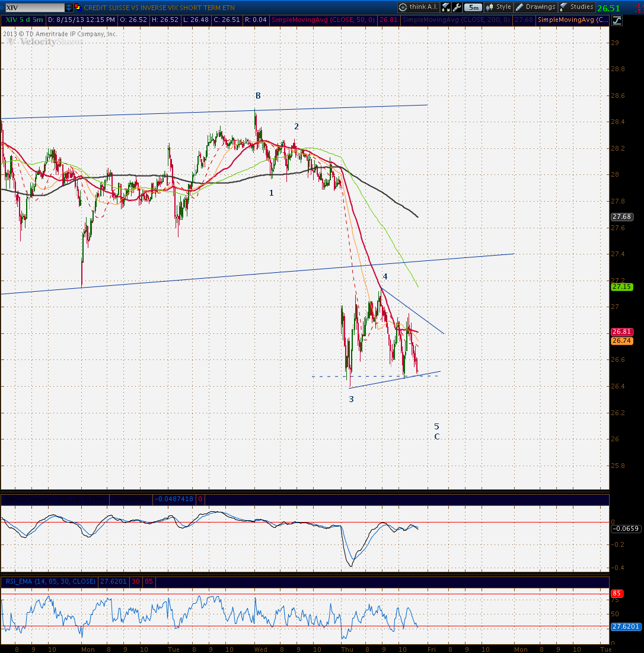The height and width of the screenshot is (653, 644).
Task: Open the Style menu
Action: (x=498, y=7)
